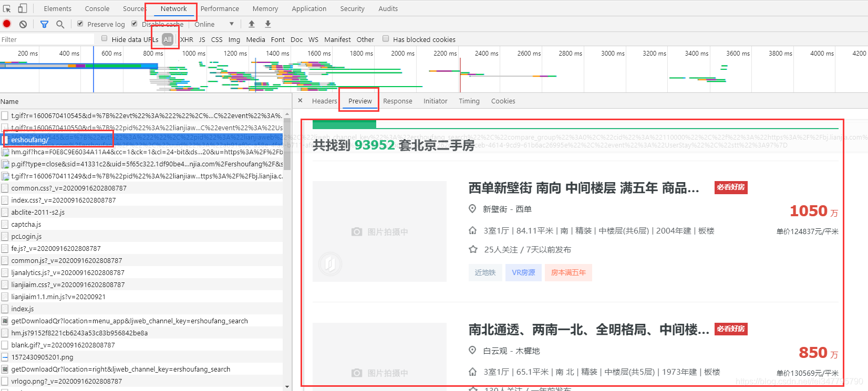Open the Application tab
Viewport: 868px width, 391px height.
pos(309,8)
